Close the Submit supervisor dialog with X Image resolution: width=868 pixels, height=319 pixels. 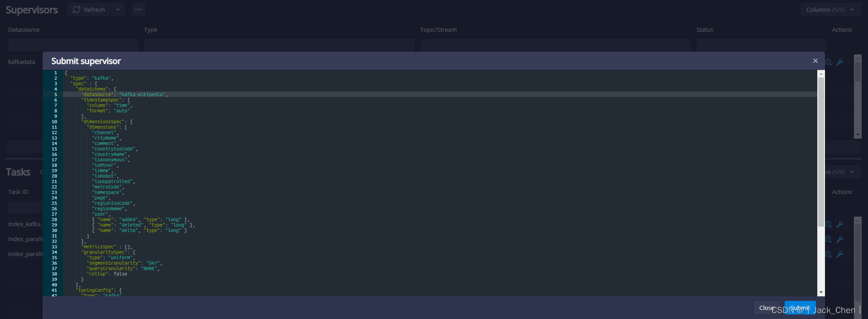click(x=815, y=61)
